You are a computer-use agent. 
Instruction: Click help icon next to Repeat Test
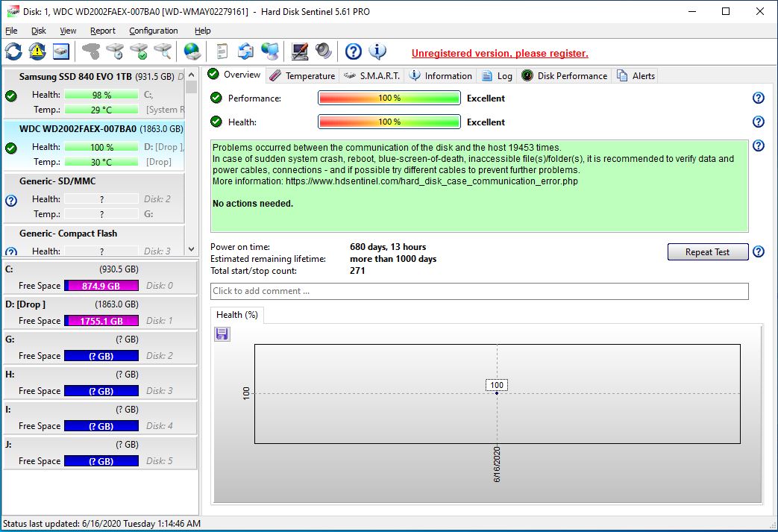(758, 251)
